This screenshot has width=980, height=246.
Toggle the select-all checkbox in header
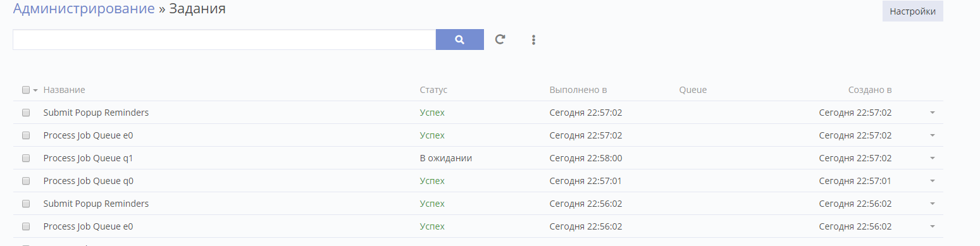point(26,90)
